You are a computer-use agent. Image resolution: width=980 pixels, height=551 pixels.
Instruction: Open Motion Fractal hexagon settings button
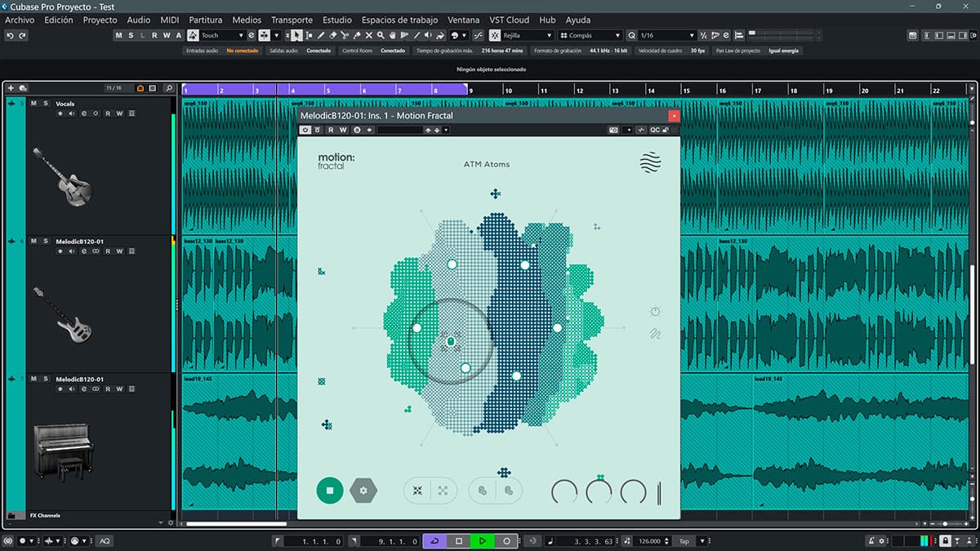pyautogui.click(x=363, y=491)
